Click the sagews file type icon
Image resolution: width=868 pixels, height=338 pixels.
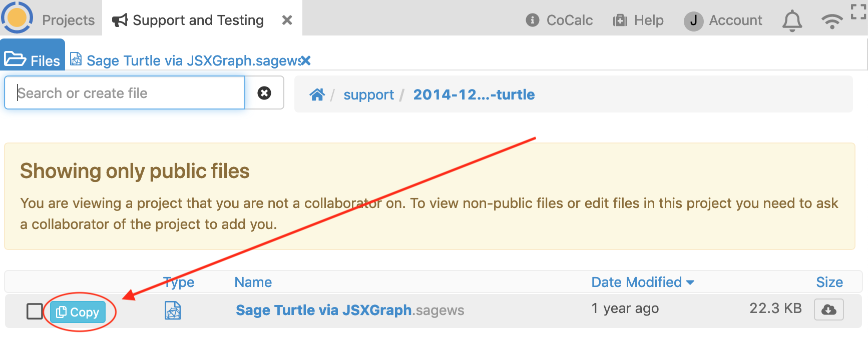coord(173,310)
